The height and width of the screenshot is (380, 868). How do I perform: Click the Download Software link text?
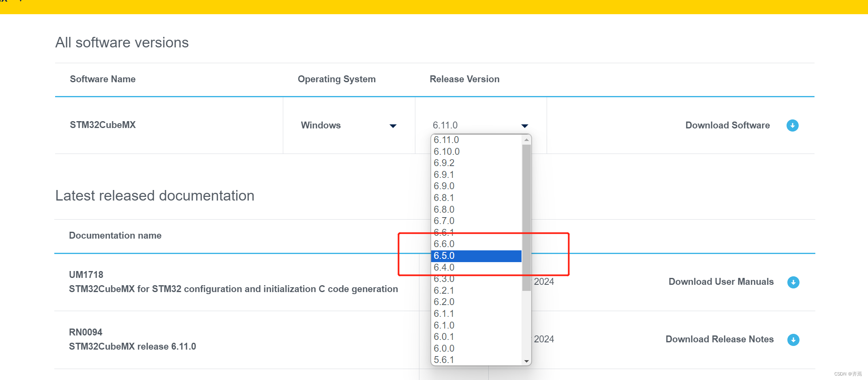tap(727, 126)
